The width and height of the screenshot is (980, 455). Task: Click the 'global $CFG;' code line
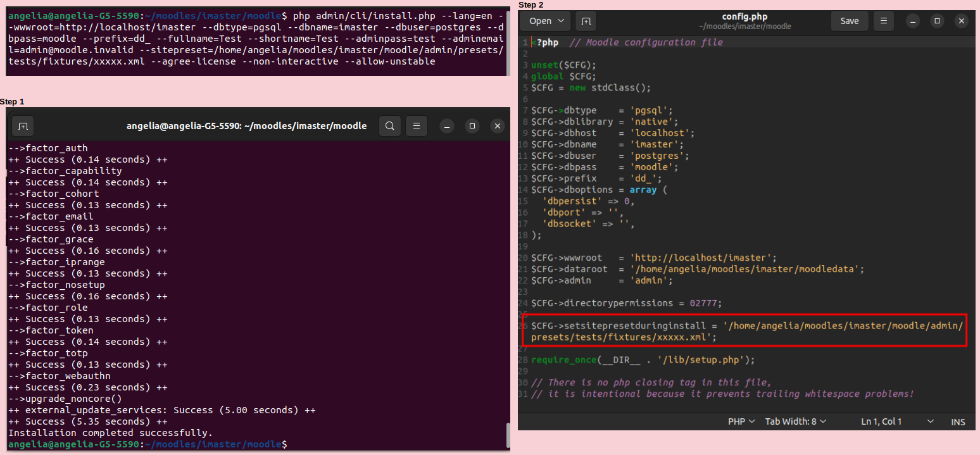click(x=563, y=77)
